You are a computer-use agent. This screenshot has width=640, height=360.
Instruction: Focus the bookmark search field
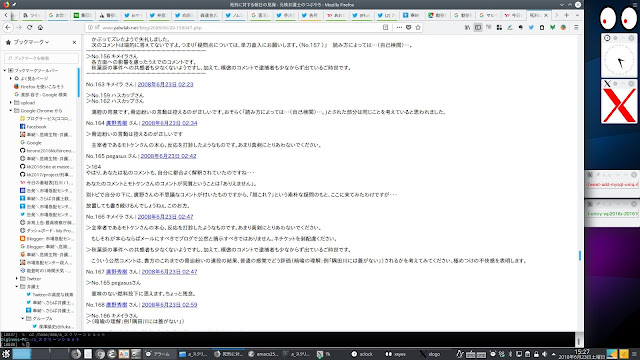tap(41, 58)
